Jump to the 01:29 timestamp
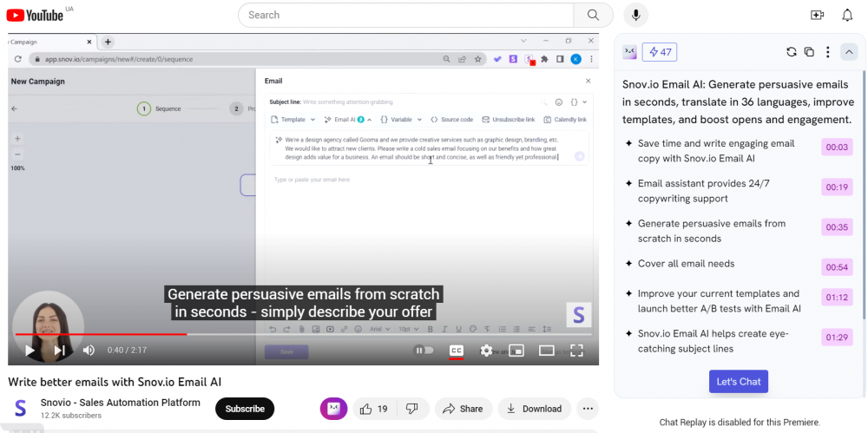The width and height of the screenshot is (868, 433). pos(837,338)
